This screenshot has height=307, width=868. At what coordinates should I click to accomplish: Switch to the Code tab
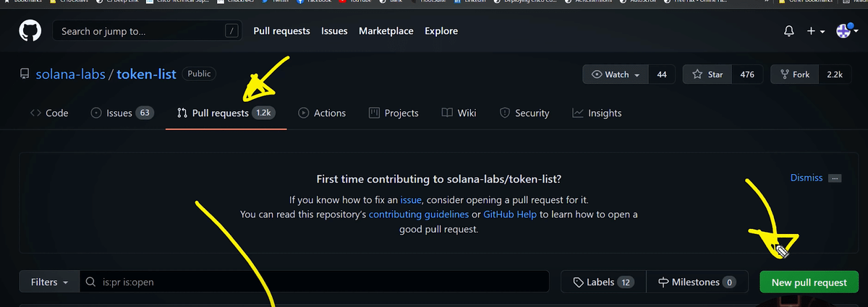[49, 113]
